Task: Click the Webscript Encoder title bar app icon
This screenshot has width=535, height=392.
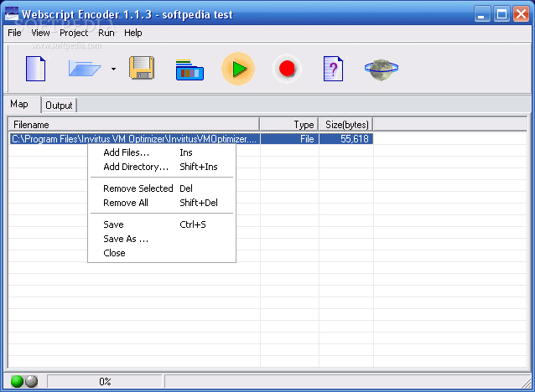Action: click(12, 14)
